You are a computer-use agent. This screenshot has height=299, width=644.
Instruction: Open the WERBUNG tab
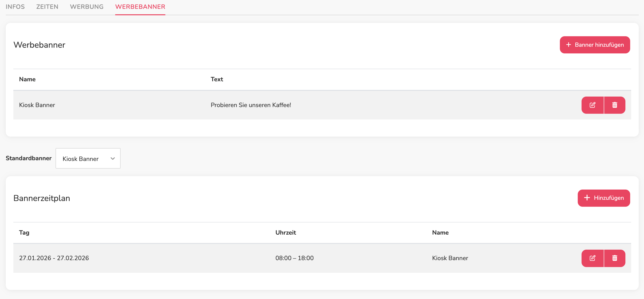(x=87, y=7)
